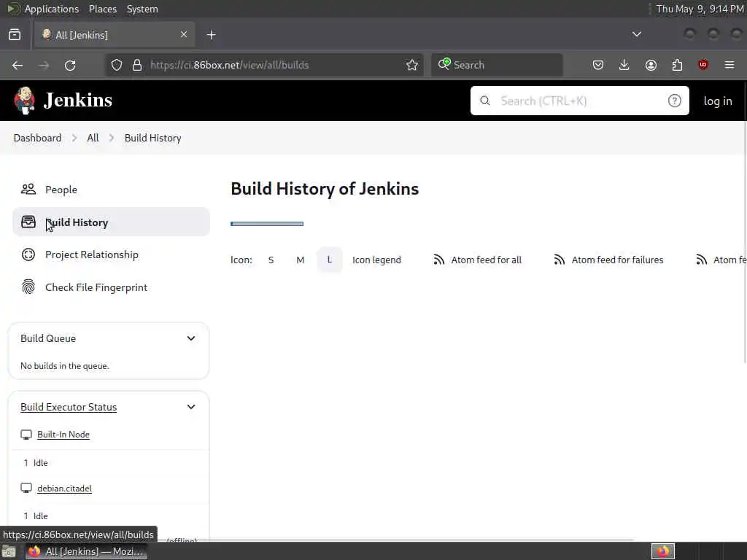Open the Places menu

[x=103, y=9]
